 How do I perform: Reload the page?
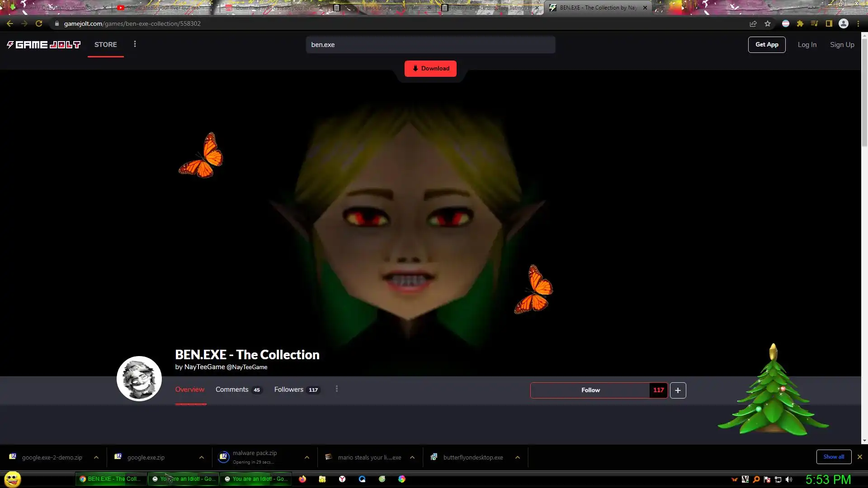pyautogui.click(x=39, y=23)
